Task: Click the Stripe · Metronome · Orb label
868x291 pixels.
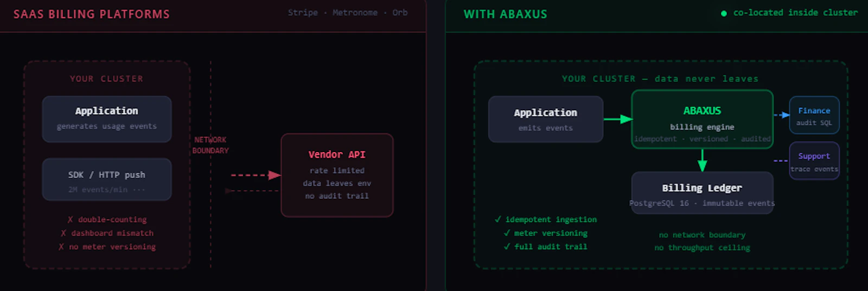Action: 348,12
